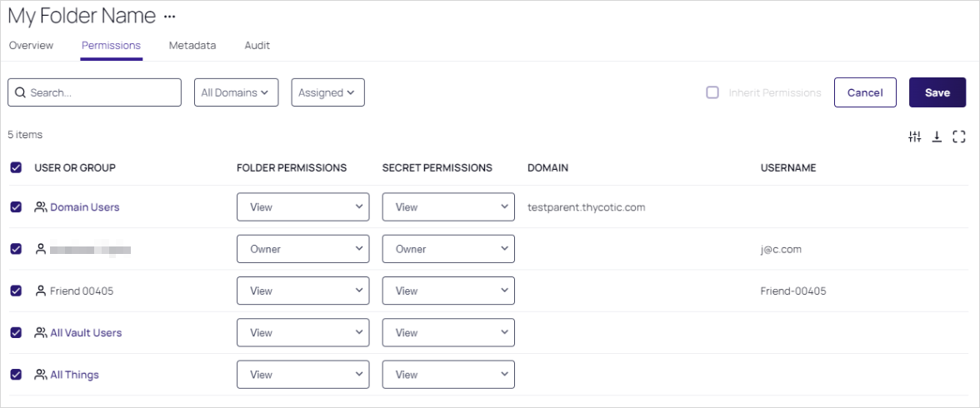This screenshot has height=408, width=980.
Task: Click the download export icon
Action: pyautogui.click(x=937, y=137)
